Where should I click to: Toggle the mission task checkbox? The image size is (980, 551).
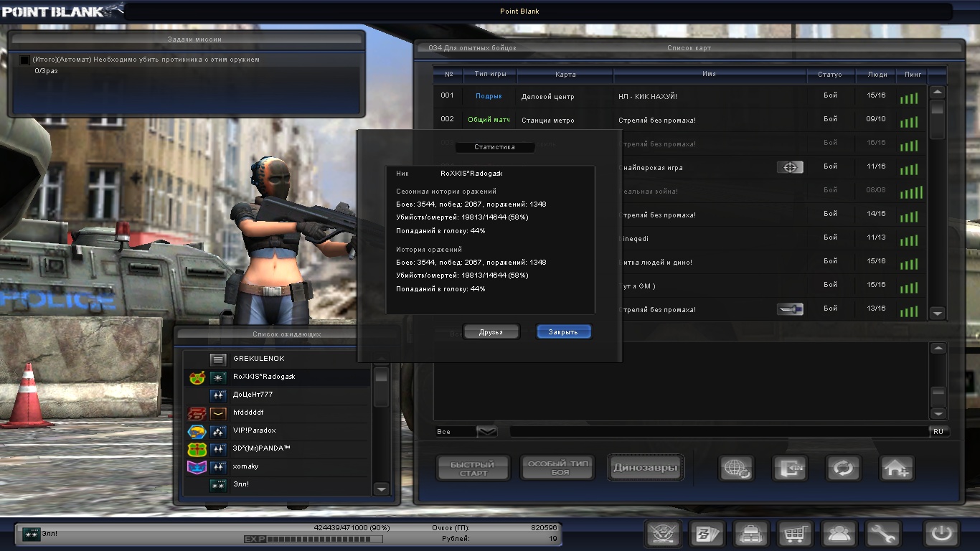pyautogui.click(x=25, y=60)
